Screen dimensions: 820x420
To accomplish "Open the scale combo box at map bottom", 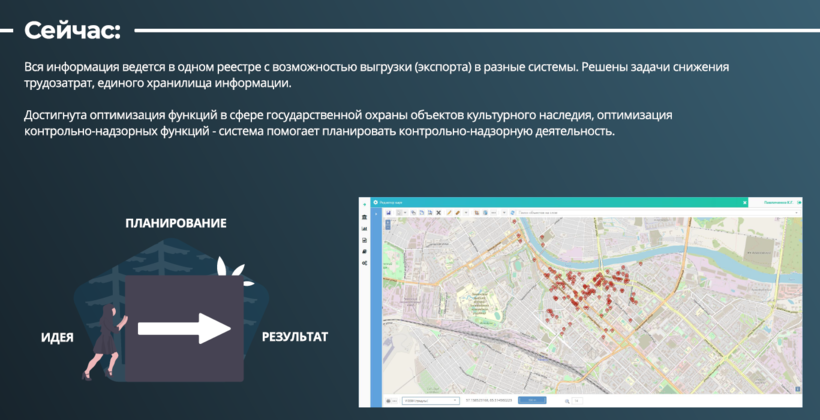I will [x=430, y=400].
